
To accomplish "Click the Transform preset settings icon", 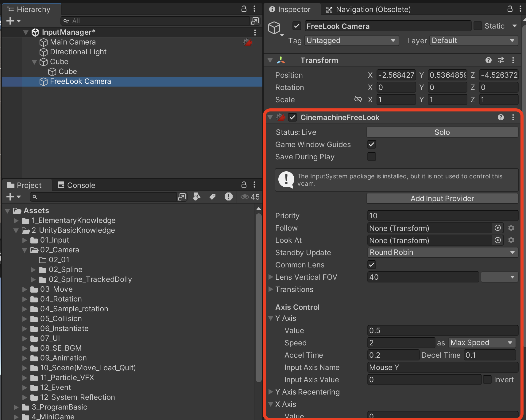I will click(x=501, y=60).
